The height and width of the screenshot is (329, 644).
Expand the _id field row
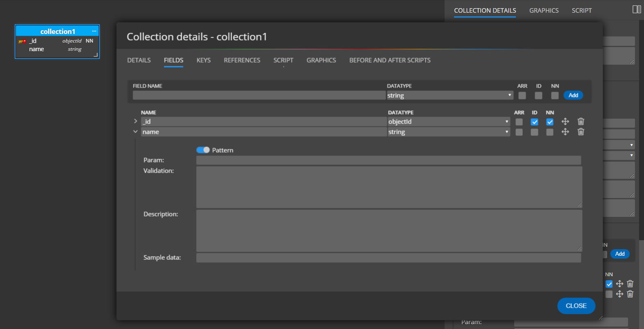[x=136, y=121]
